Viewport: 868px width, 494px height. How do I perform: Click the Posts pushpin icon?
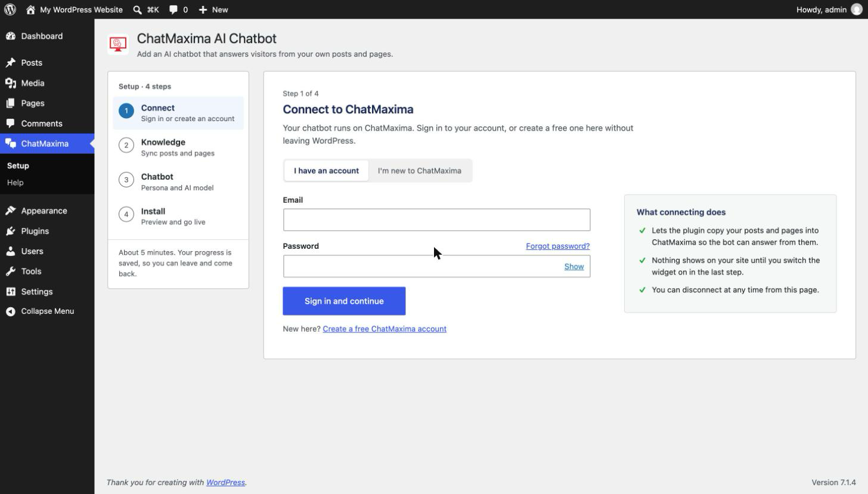click(x=10, y=63)
